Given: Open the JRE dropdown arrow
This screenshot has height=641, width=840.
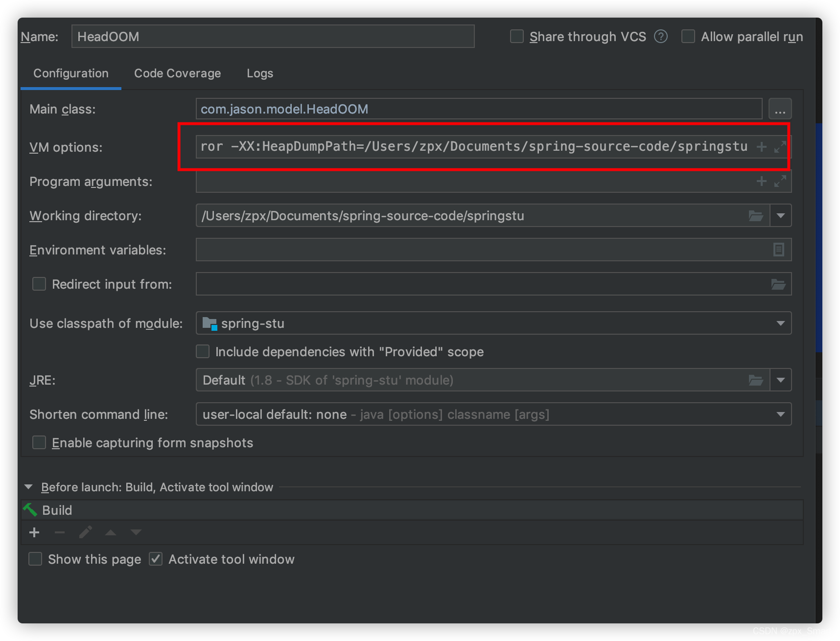Looking at the screenshot, I should (x=781, y=380).
